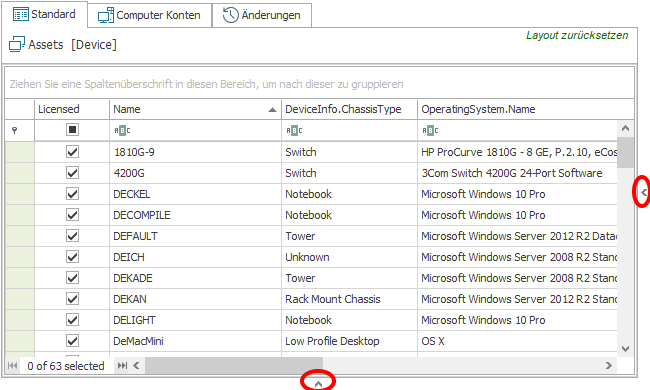The height and width of the screenshot is (390, 650).
Task: Toggle the Licensed filter checkbox in filter row
Action: [x=73, y=130]
